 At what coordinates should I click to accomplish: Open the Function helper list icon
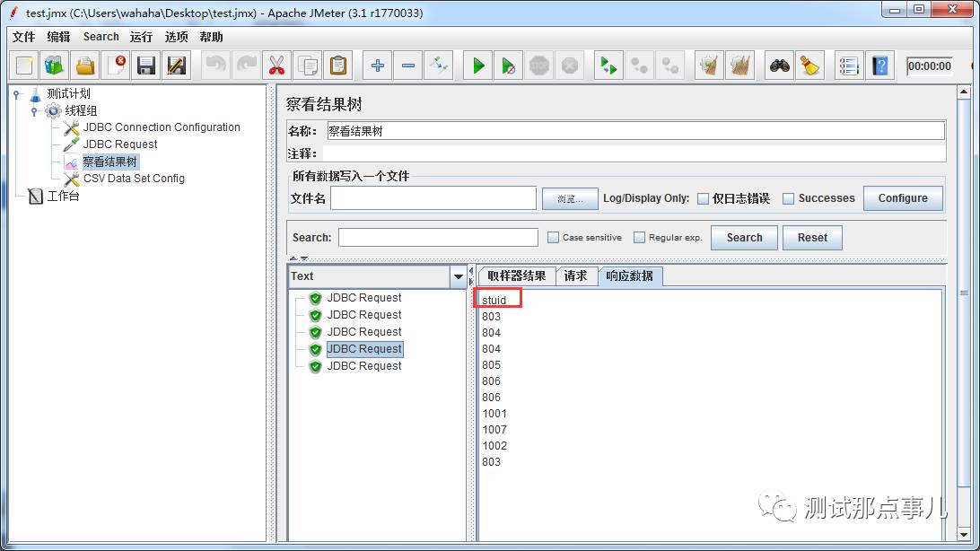click(x=849, y=66)
